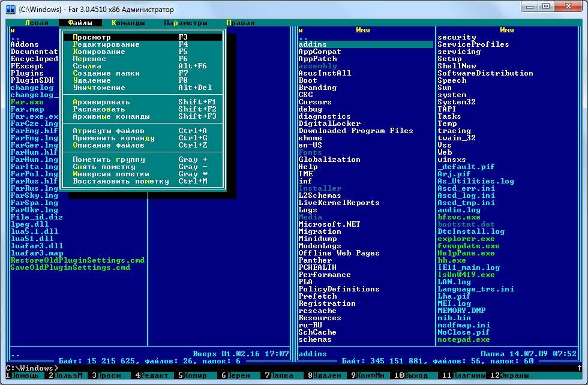
Task: Open the Параметры menu
Action: (185, 23)
